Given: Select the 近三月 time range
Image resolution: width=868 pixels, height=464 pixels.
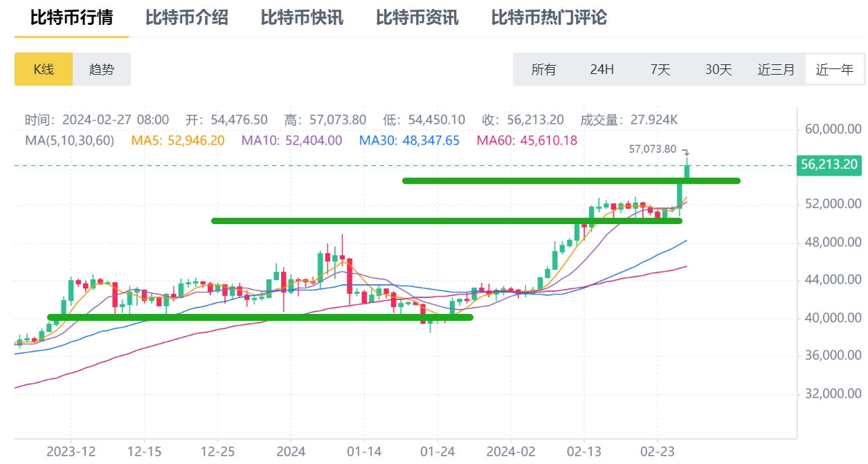Looking at the screenshot, I should [x=777, y=69].
